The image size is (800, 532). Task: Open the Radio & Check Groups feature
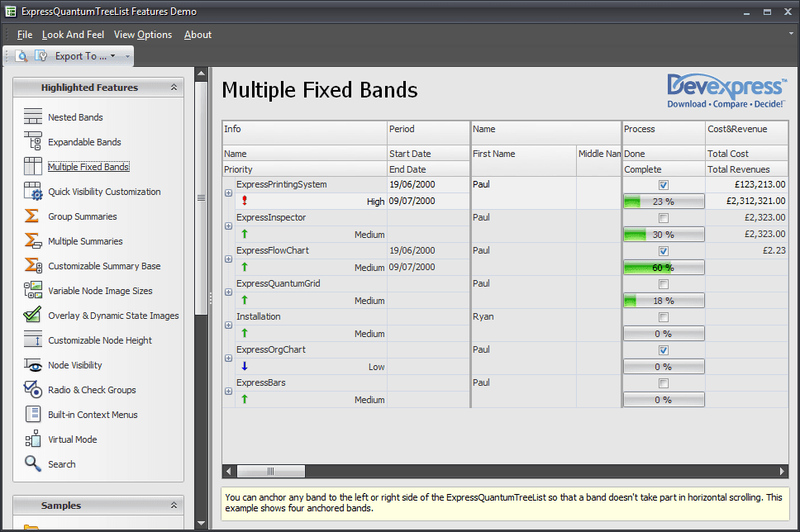(92, 390)
